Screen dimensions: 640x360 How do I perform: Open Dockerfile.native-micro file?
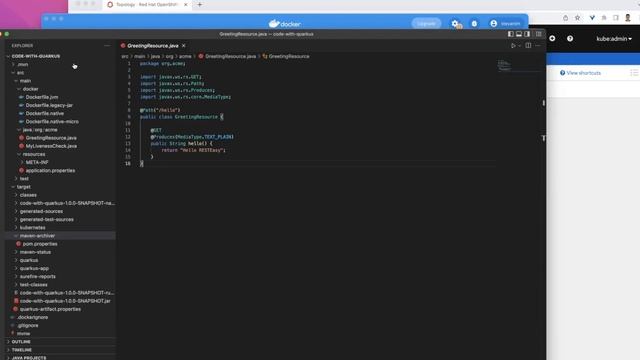coord(52,122)
